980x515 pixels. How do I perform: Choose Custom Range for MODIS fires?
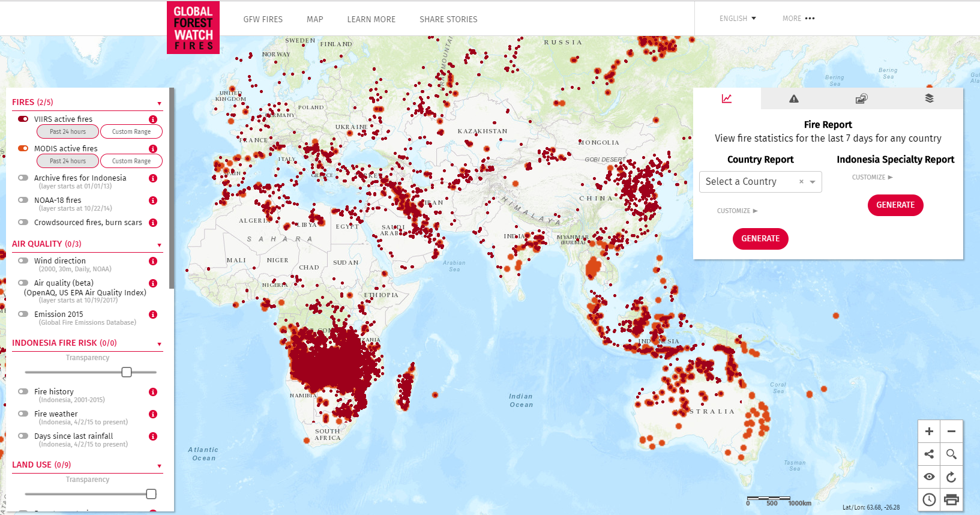click(x=131, y=161)
